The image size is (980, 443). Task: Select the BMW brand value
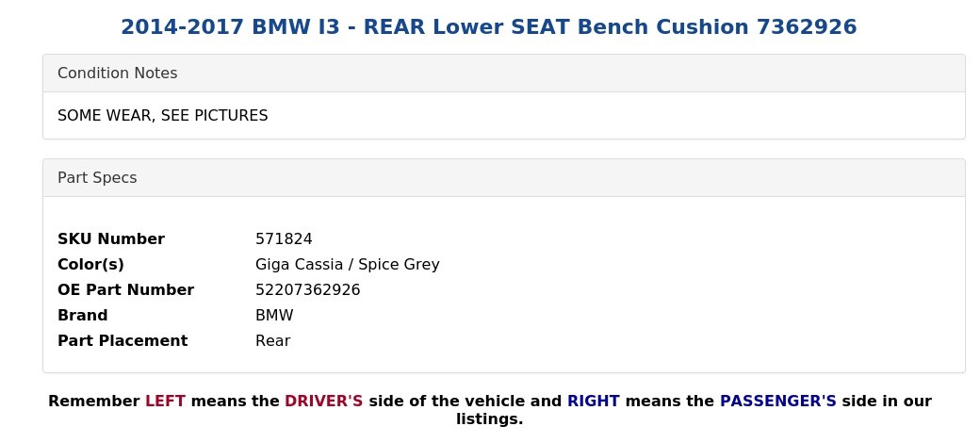pyautogui.click(x=274, y=316)
